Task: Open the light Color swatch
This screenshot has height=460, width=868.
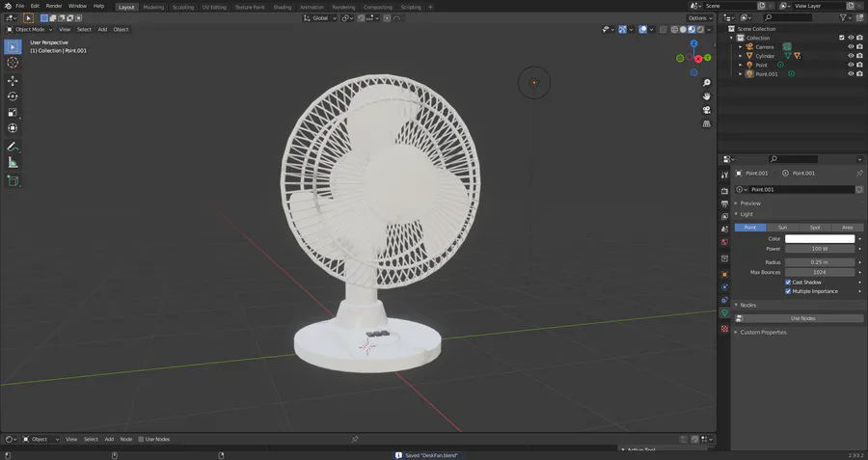Action: click(x=820, y=238)
